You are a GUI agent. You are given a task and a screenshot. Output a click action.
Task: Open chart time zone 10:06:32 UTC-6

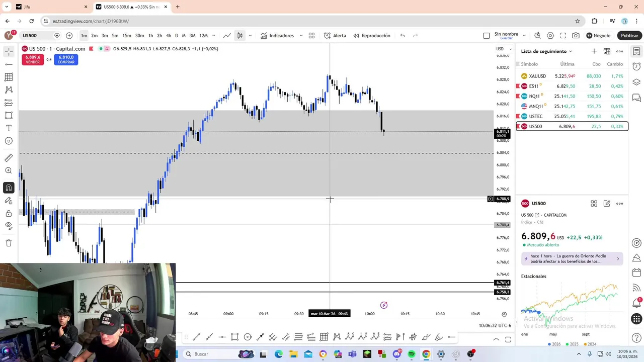pos(495,325)
